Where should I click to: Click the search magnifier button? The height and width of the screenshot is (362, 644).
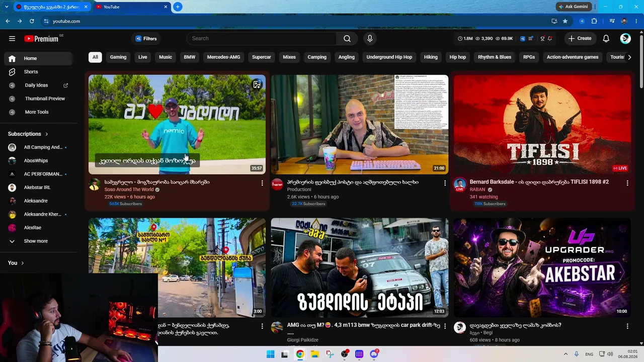(347, 39)
